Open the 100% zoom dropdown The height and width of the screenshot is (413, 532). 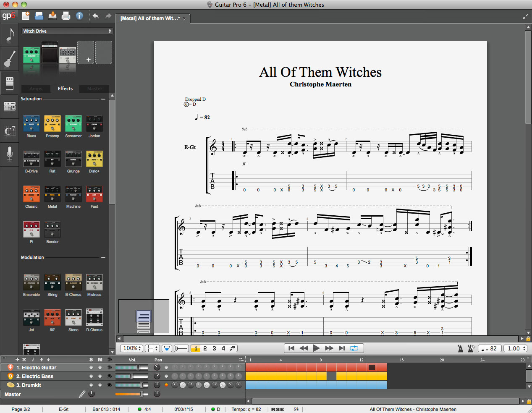[x=132, y=348]
